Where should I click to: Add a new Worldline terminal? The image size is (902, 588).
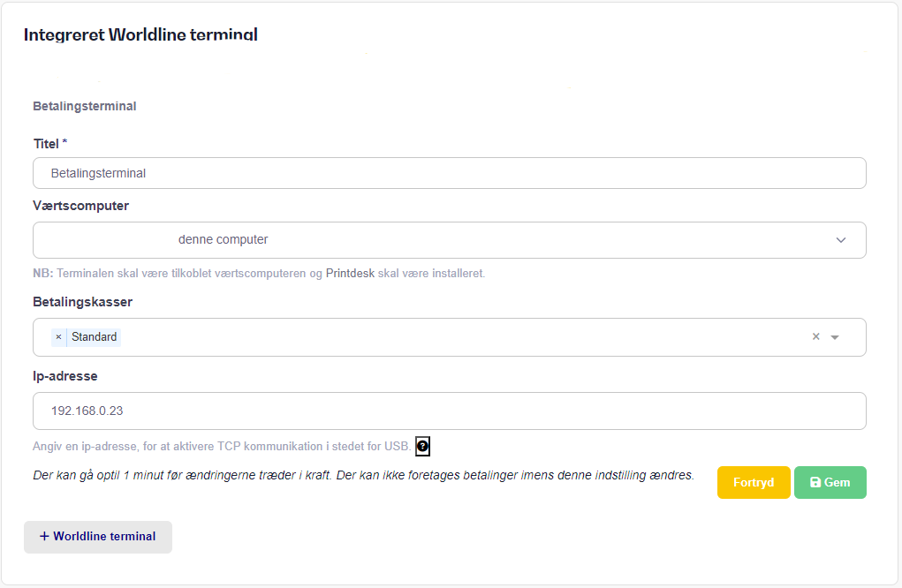pos(98,537)
